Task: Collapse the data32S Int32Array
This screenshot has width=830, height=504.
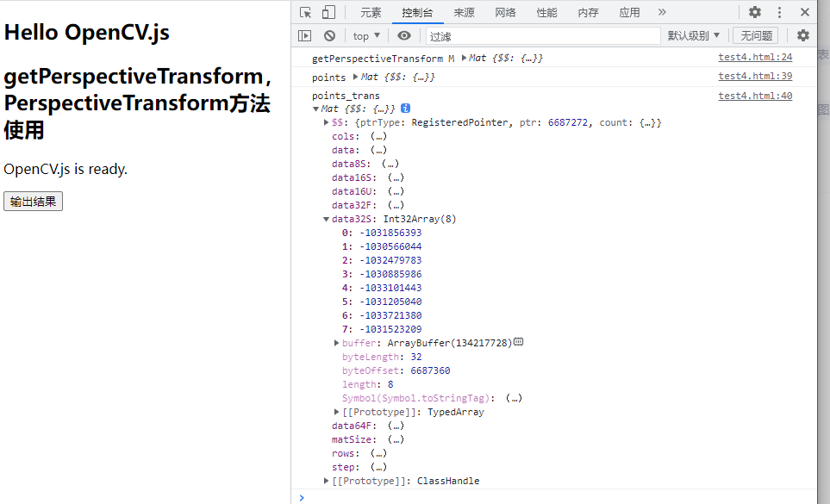Action: click(326, 219)
